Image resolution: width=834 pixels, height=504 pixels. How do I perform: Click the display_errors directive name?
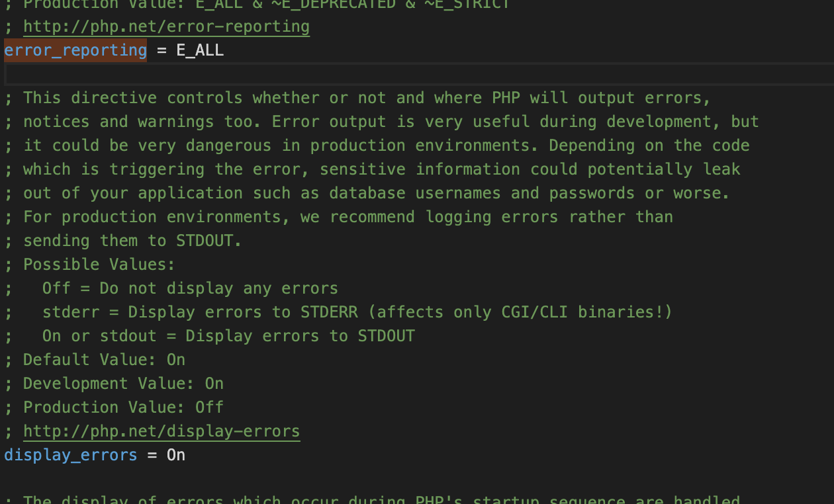71,455
